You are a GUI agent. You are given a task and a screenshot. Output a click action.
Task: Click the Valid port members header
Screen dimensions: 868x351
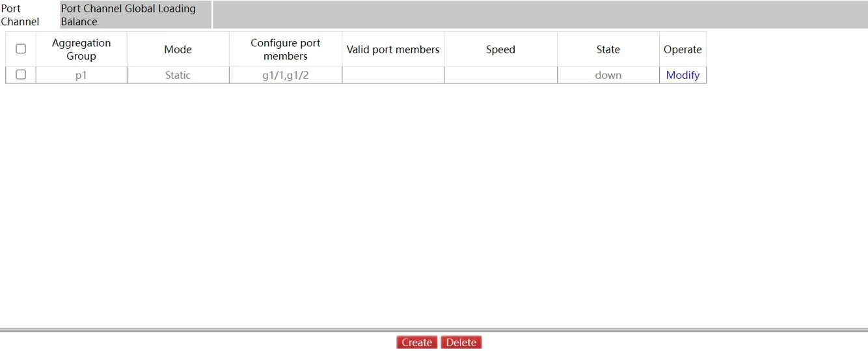[393, 49]
